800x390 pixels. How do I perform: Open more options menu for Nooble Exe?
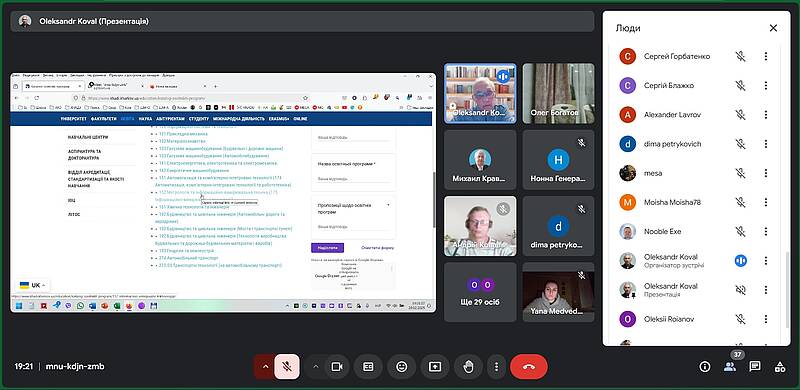point(766,232)
